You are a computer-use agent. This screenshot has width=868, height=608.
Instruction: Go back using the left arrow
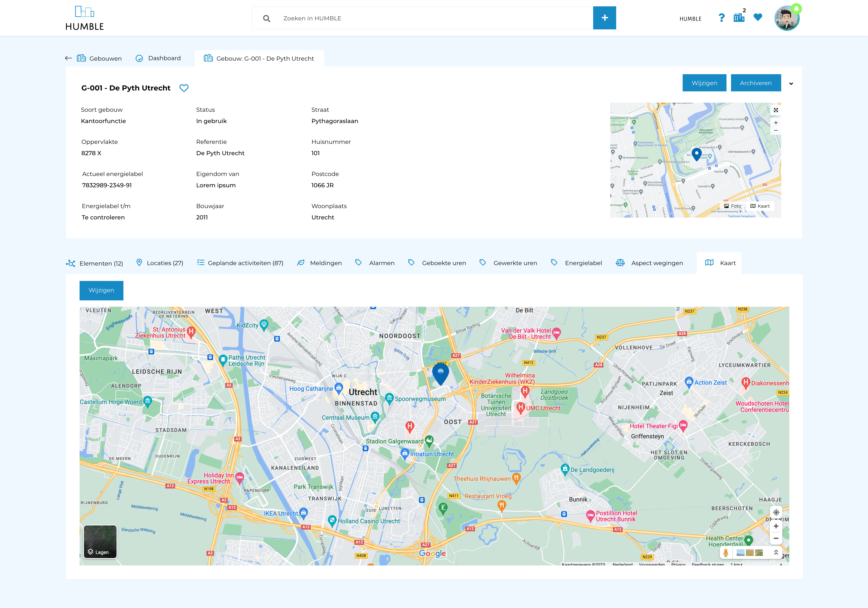68,58
